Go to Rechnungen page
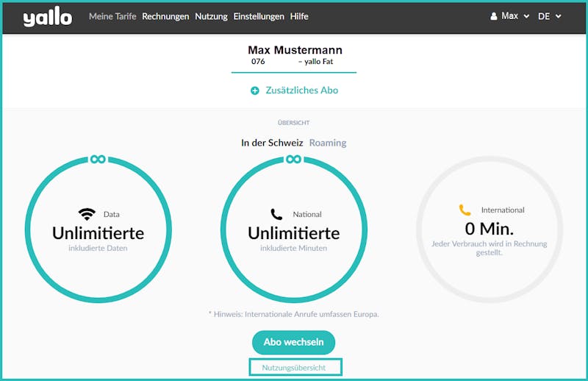 165,16
